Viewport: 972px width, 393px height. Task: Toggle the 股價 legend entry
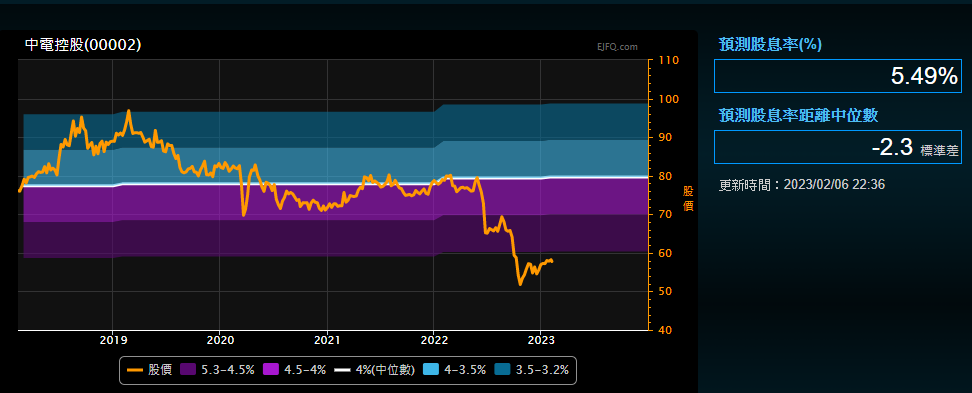(x=149, y=370)
